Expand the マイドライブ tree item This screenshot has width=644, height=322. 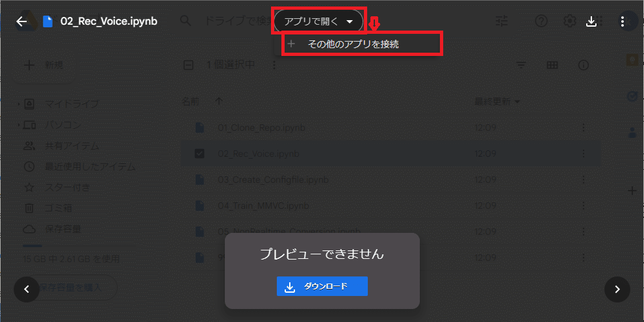tap(19, 104)
